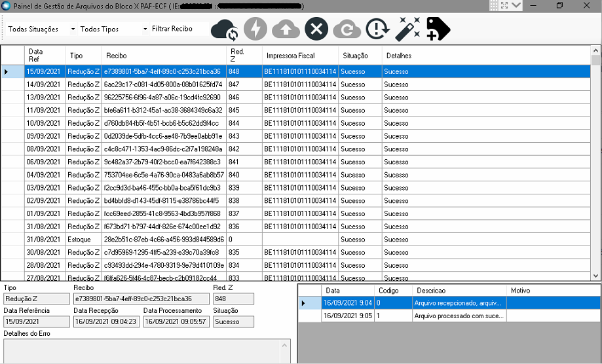Click the magic wand icon

click(407, 29)
